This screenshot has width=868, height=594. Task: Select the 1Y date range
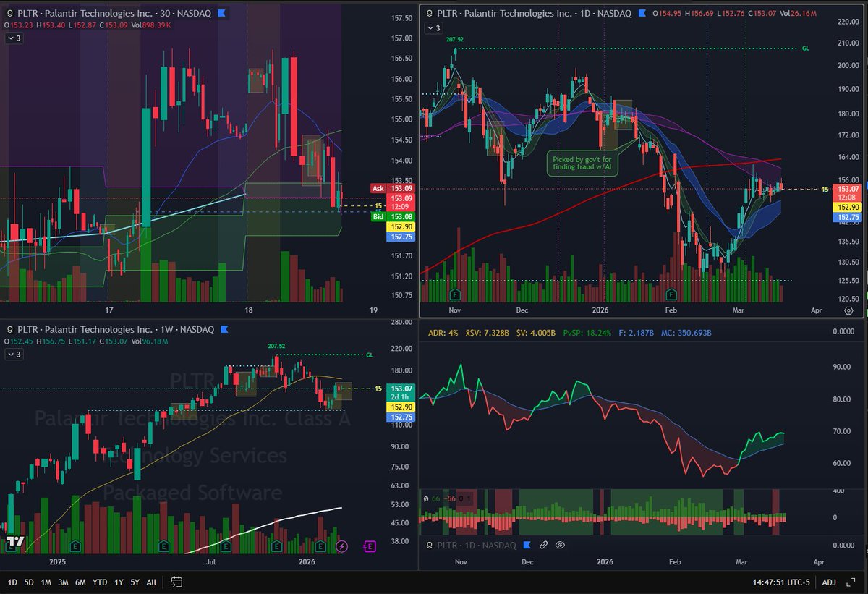coord(118,582)
